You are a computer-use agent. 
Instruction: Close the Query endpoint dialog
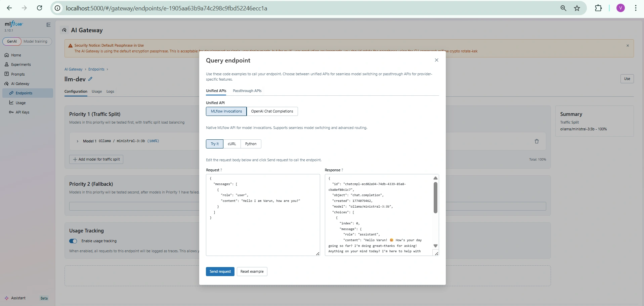point(436,60)
